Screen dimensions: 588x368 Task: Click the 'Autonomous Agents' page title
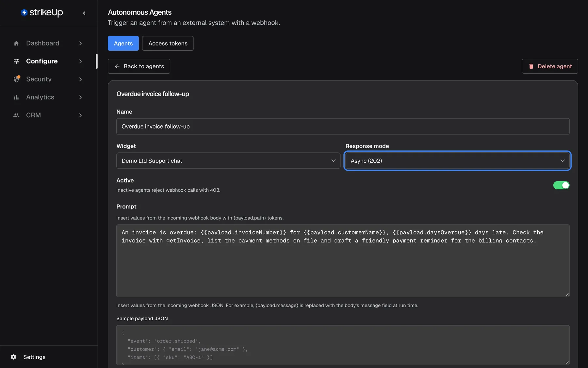pos(139,12)
